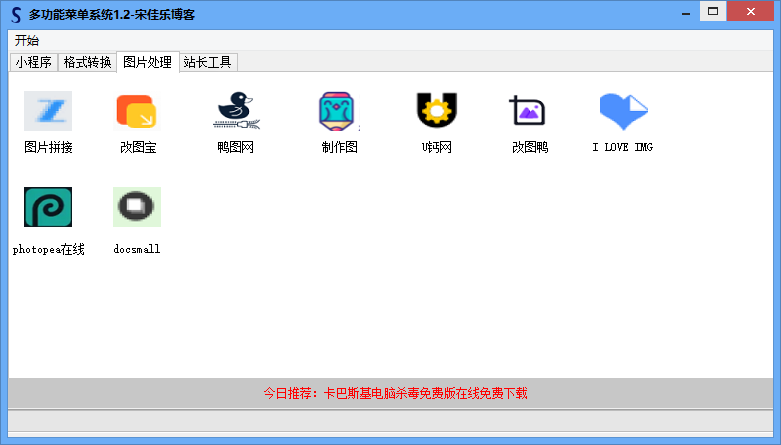Click the S app icon in title bar
The image size is (781, 445).
tap(15, 13)
